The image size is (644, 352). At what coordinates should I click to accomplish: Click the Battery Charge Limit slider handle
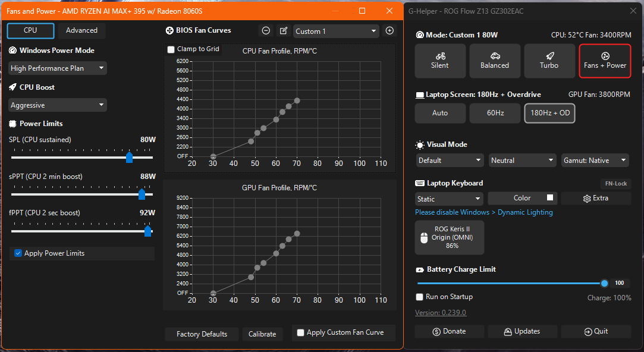[x=604, y=284]
